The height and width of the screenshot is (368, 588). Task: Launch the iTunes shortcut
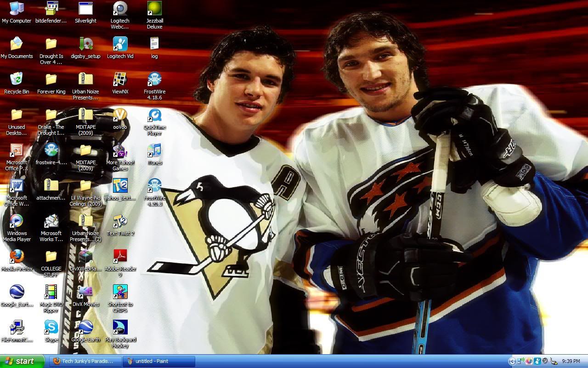(x=154, y=155)
